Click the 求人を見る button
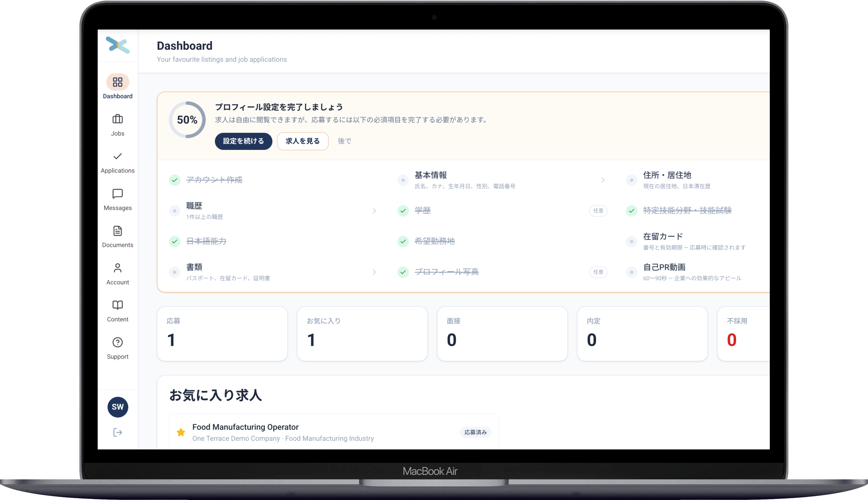This screenshot has width=868, height=500. click(303, 141)
